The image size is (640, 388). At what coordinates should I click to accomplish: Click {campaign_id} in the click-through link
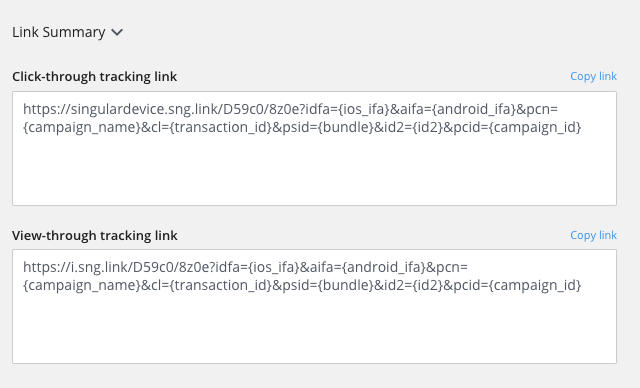tap(535, 127)
